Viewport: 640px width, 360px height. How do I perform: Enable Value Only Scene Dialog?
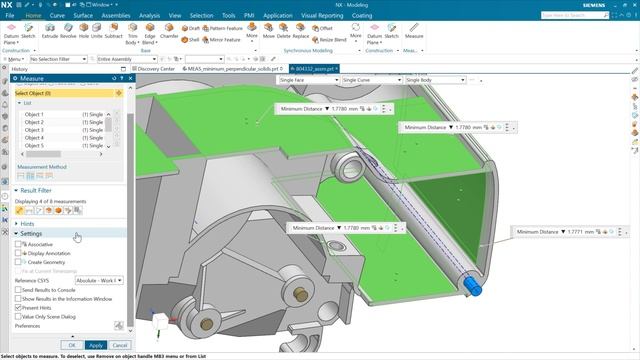click(18, 317)
